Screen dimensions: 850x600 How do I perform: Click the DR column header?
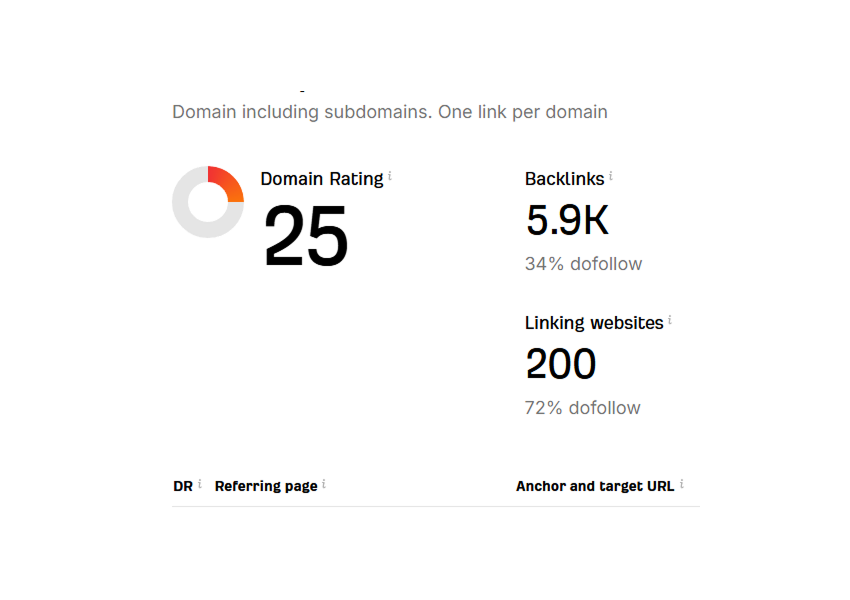(182, 486)
